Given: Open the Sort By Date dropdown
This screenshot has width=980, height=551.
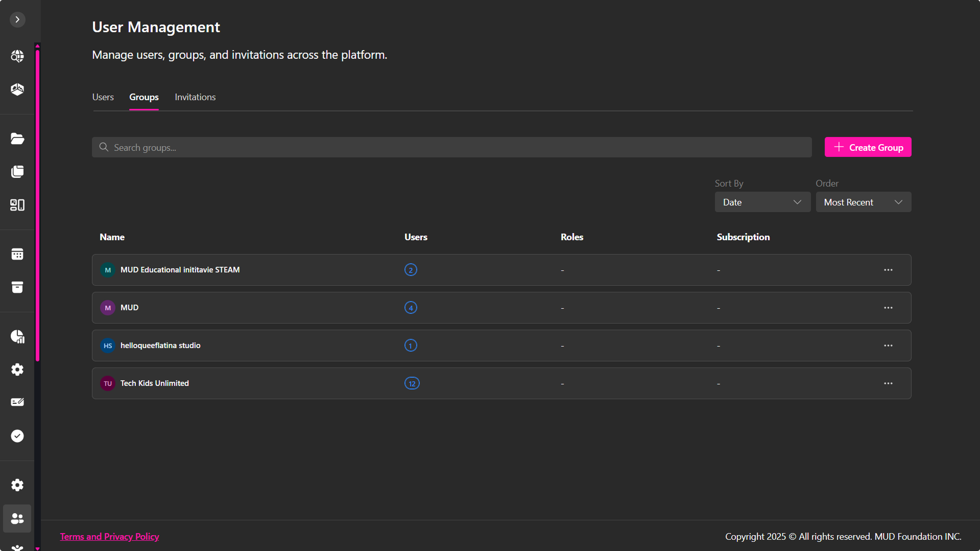Looking at the screenshot, I should (x=762, y=202).
